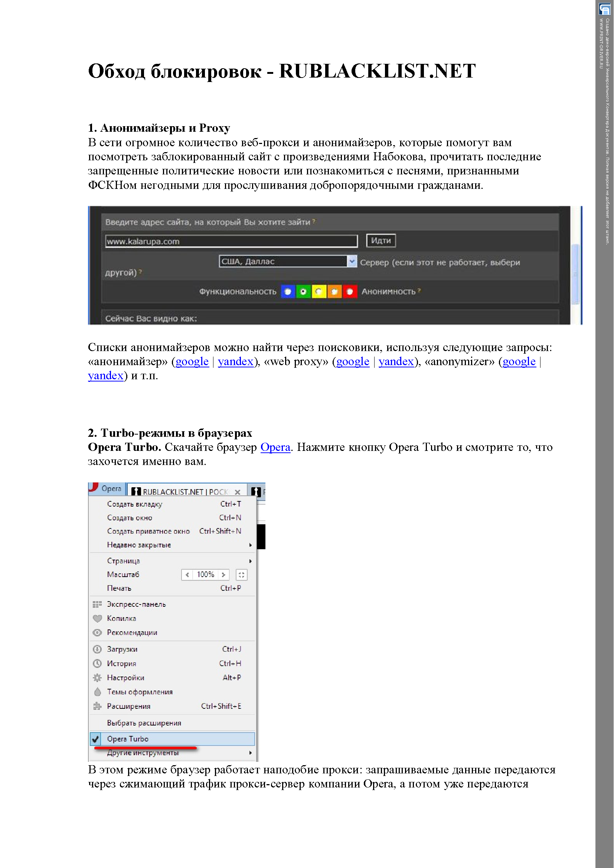Open yandex link for «web proxy»

click(396, 362)
